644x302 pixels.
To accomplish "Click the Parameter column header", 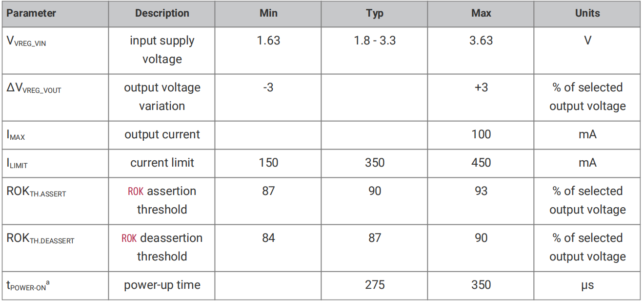I will pyautogui.click(x=31, y=13).
